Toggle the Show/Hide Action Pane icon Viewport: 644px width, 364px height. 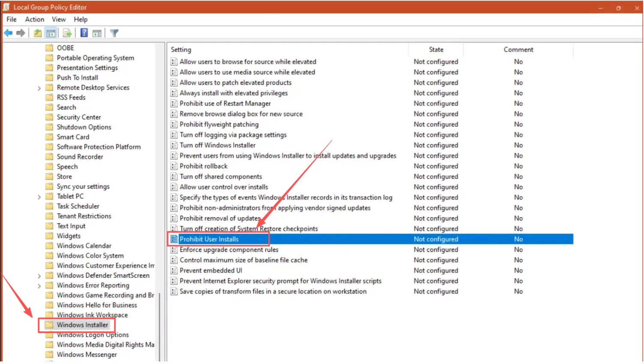pos(97,33)
